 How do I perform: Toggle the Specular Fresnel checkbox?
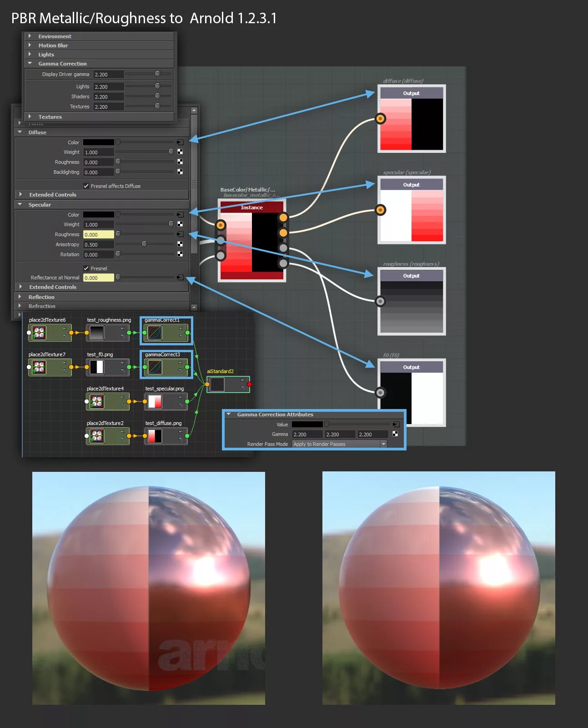pyautogui.click(x=86, y=268)
